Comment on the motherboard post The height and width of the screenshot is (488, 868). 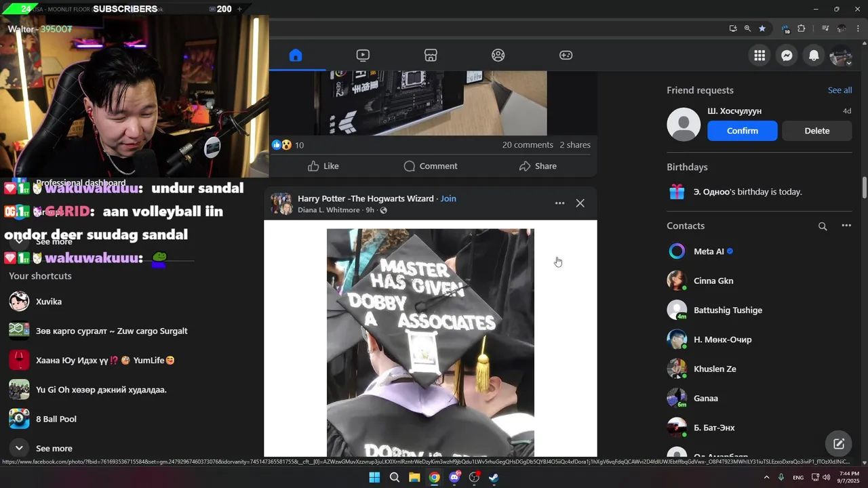click(431, 166)
